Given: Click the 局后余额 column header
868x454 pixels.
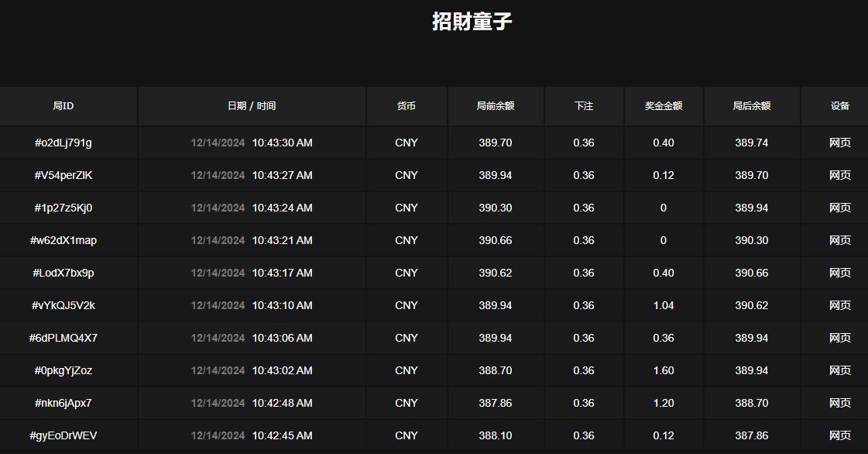Looking at the screenshot, I should pyautogui.click(x=751, y=106).
